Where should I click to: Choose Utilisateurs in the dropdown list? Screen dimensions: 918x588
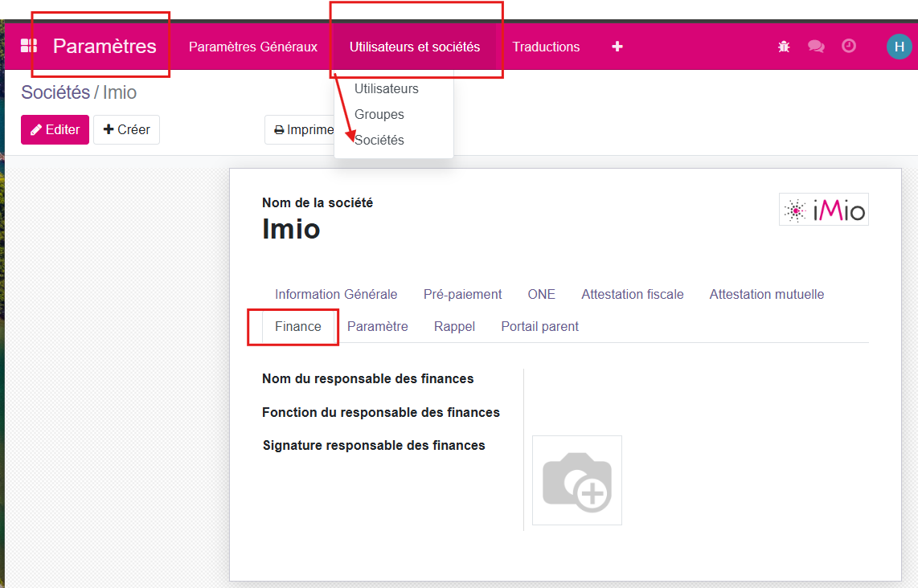[386, 88]
